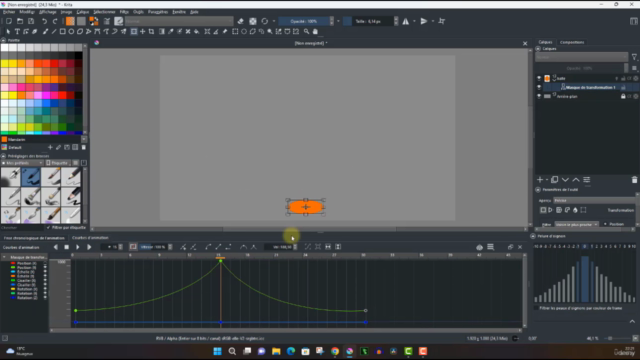The height and width of the screenshot is (360, 640).
Task: Move layer up with the chevron
Action: pyautogui.click(x=576, y=180)
